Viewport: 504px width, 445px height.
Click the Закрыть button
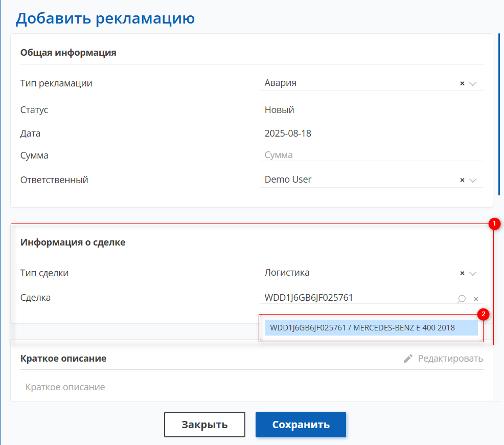(204, 425)
